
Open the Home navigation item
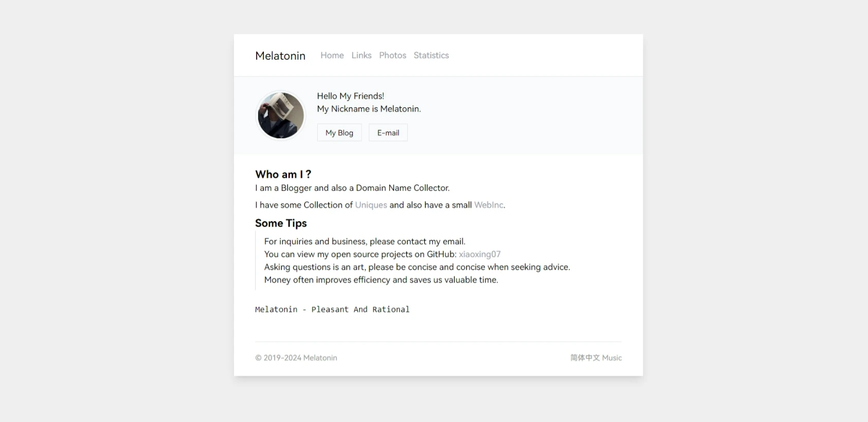click(x=332, y=56)
